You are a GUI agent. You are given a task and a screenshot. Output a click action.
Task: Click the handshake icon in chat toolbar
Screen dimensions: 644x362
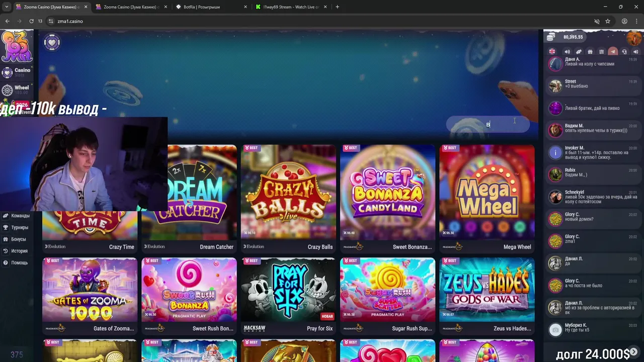[x=579, y=52]
